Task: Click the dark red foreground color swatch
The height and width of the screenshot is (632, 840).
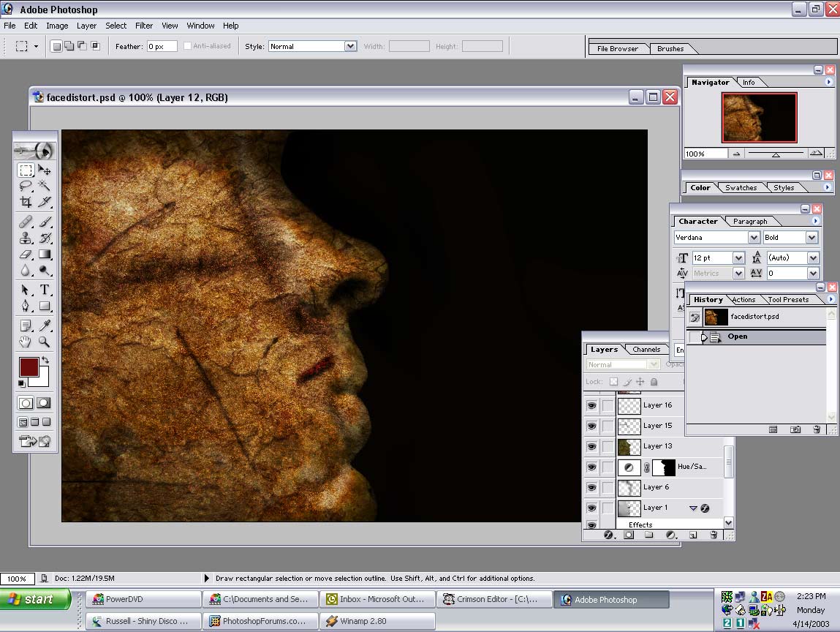Action: pos(29,367)
